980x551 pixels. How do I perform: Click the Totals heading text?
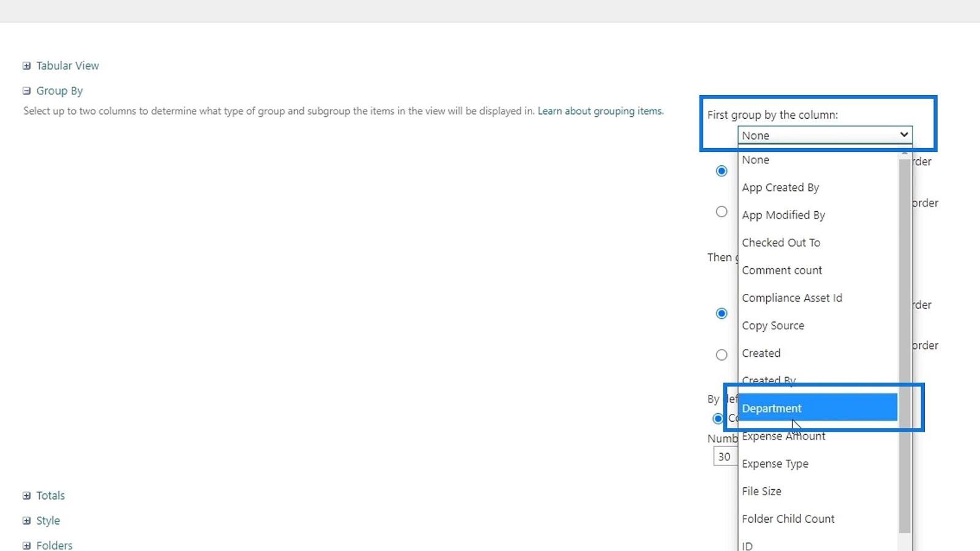pyautogui.click(x=50, y=495)
